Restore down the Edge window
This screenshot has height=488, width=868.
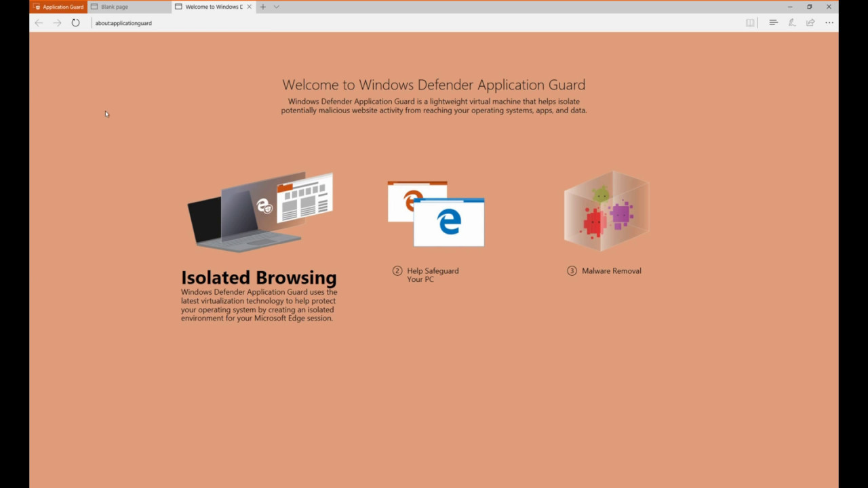pyautogui.click(x=809, y=7)
